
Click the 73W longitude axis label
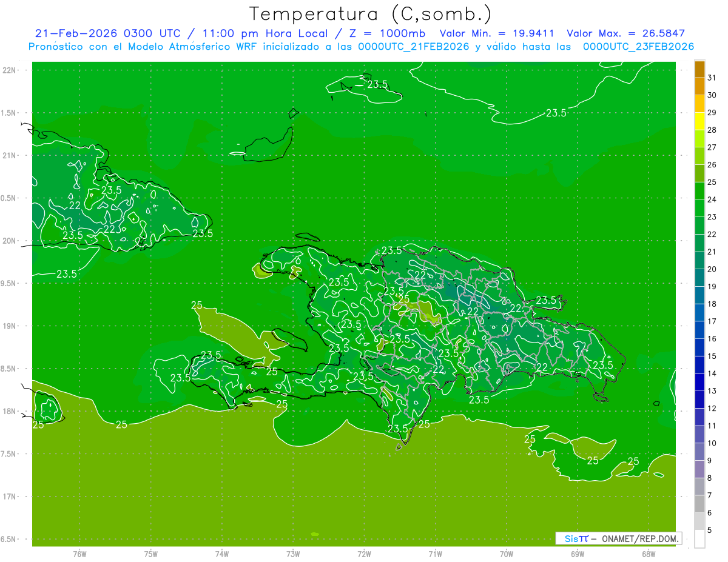pos(293,554)
